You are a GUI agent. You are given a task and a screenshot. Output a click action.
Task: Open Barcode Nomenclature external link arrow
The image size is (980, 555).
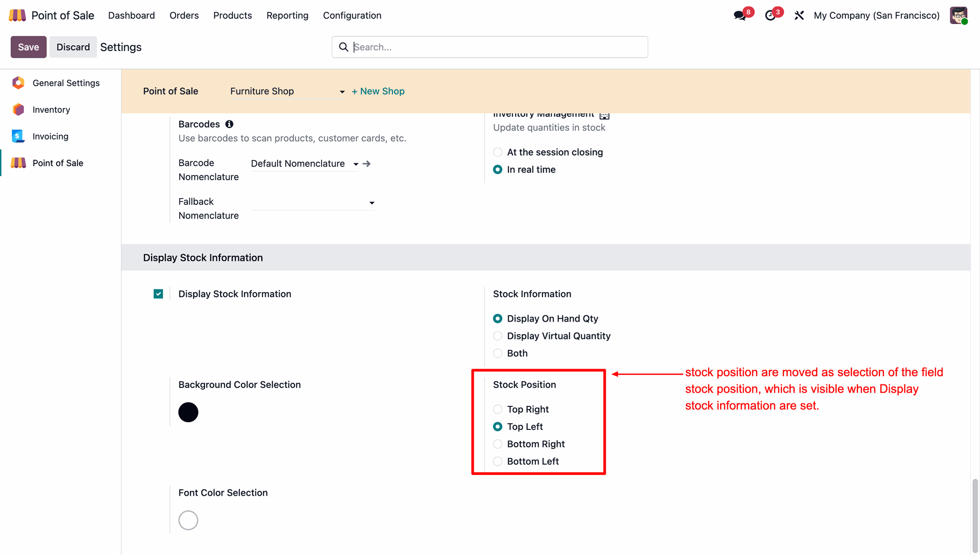[366, 164]
